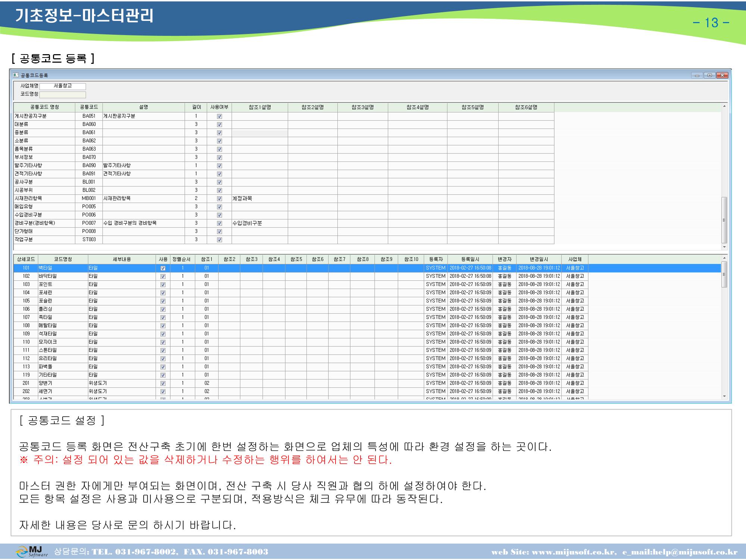Toggle 사용여부 checkbox for 품목분류 BA063
Viewport: 746px width, 560px height.
[x=219, y=149]
